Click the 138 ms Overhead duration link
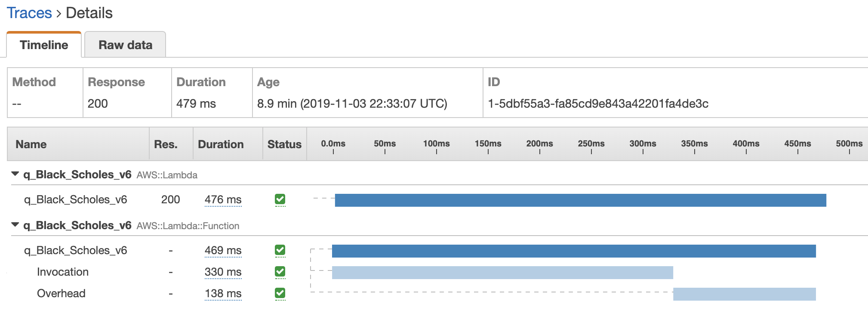Image resolution: width=868 pixels, height=317 pixels. point(223,294)
